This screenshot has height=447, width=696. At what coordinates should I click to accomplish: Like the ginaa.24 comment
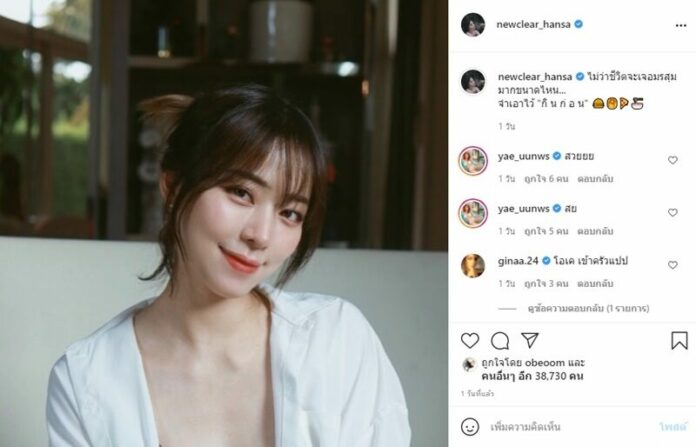point(673,265)
